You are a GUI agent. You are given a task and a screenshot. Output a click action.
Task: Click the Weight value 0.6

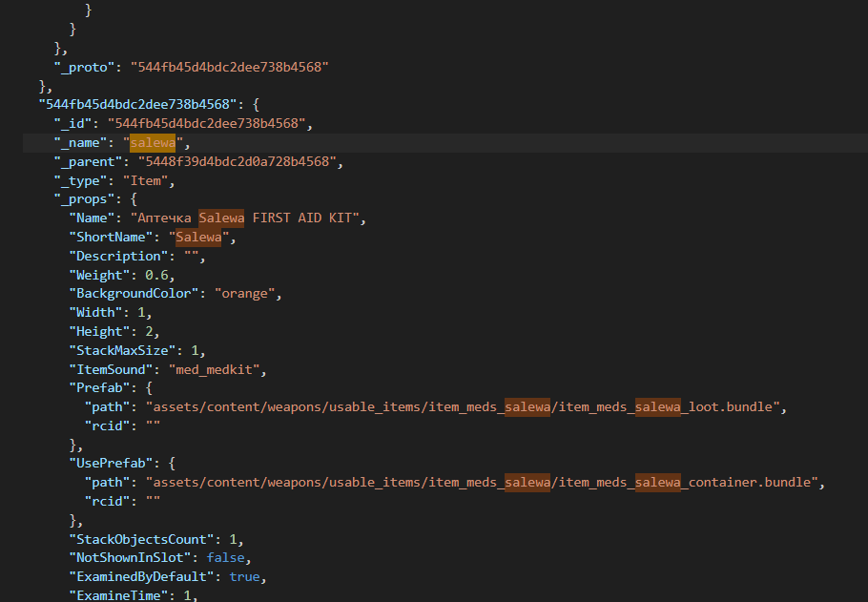coord(156,276)
